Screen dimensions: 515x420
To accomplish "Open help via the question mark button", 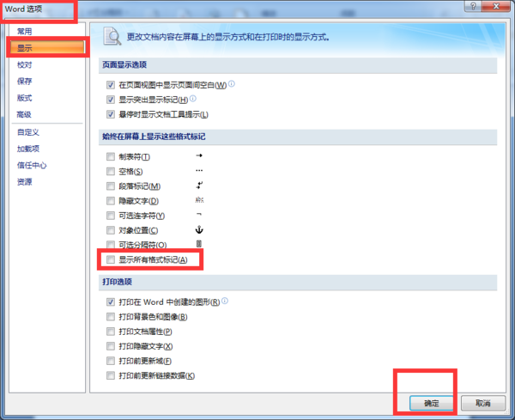I will coord(473,6).
